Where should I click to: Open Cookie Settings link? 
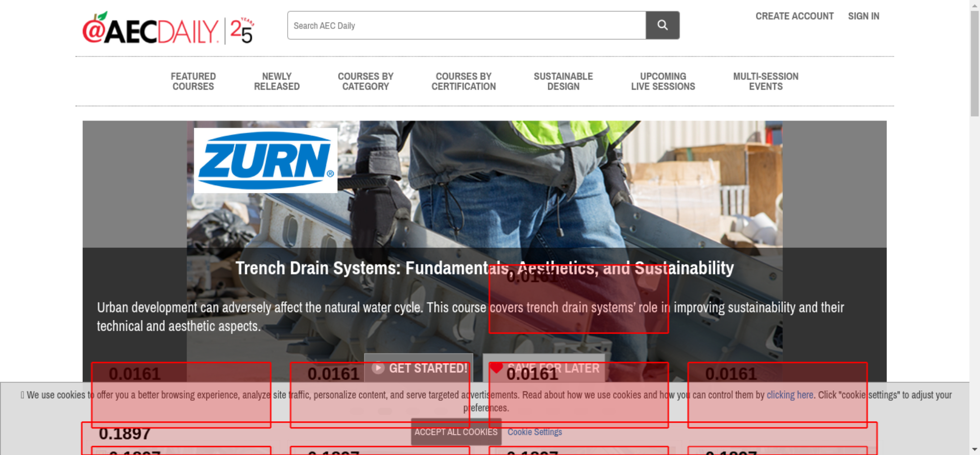(x=535, y=432)
